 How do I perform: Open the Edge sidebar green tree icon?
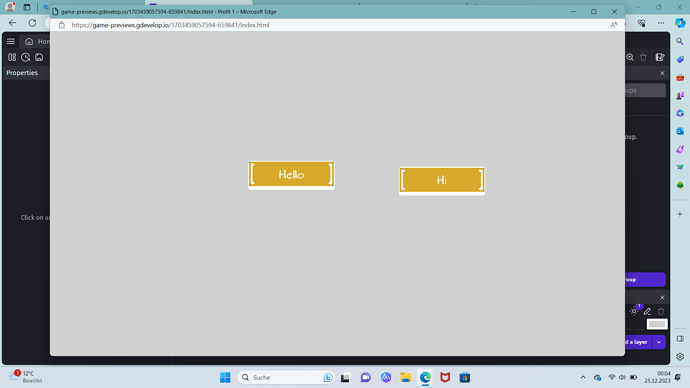[680, 185]
